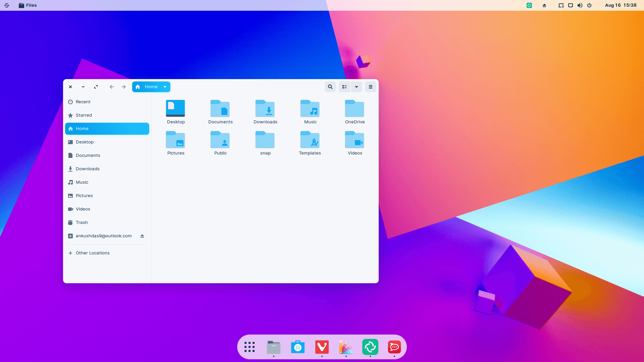The height and width of the screenshot is (362, 644).
Task: Open Vivaldi browser from taskbar
Action: tap(322, 347)
